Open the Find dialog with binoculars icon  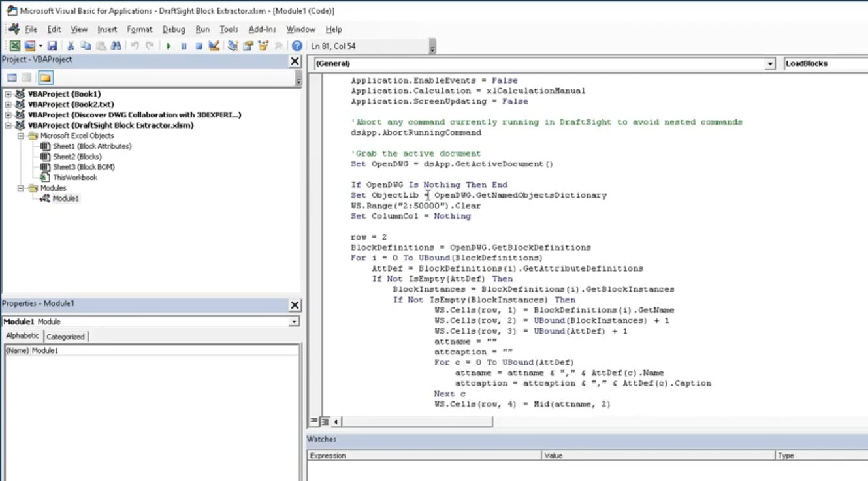click(x=116, y=46)
